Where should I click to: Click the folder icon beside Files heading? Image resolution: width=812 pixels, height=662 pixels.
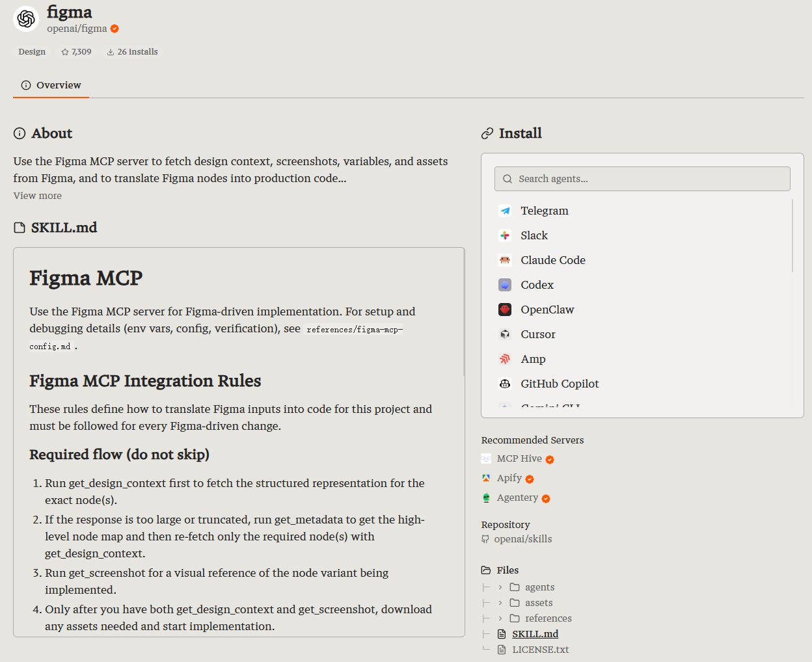pos(486,570)
